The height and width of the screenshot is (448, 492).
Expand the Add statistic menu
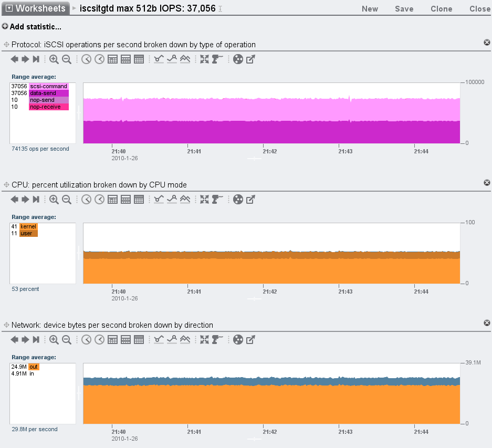pyautogui.click(x=32, y=27)
